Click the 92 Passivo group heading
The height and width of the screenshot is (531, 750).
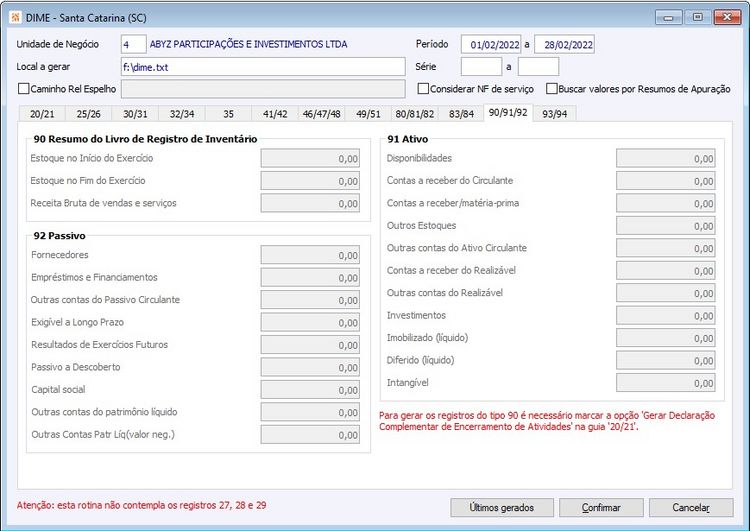[x=59, y=236]
